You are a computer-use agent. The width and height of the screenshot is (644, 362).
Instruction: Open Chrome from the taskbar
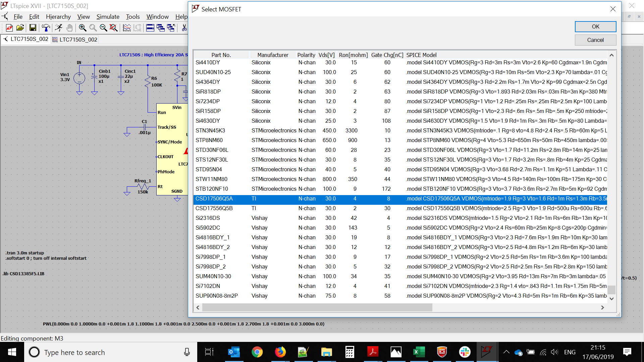point(257,352)
